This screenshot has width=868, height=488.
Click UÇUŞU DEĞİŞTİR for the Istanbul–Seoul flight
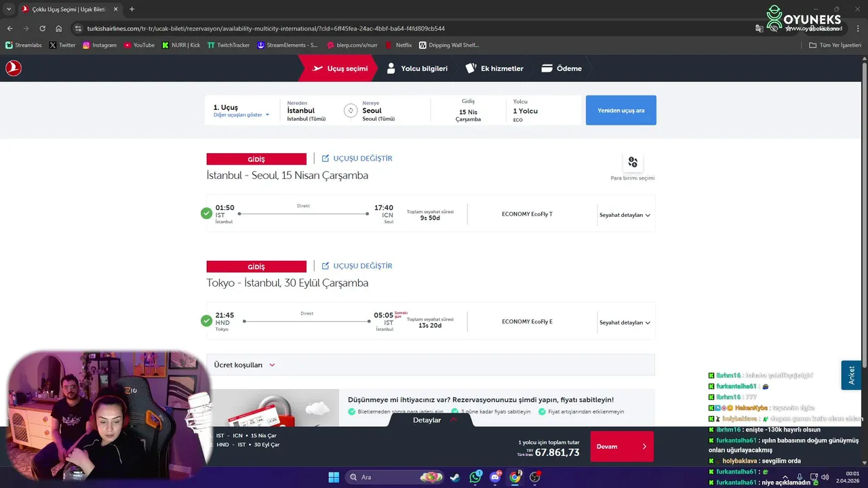point(357,159)
